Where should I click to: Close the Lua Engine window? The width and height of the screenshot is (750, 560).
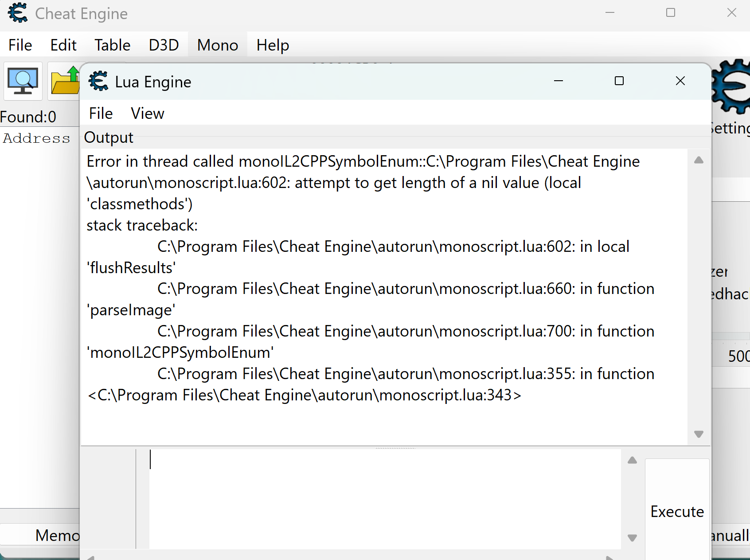[680, 81]
